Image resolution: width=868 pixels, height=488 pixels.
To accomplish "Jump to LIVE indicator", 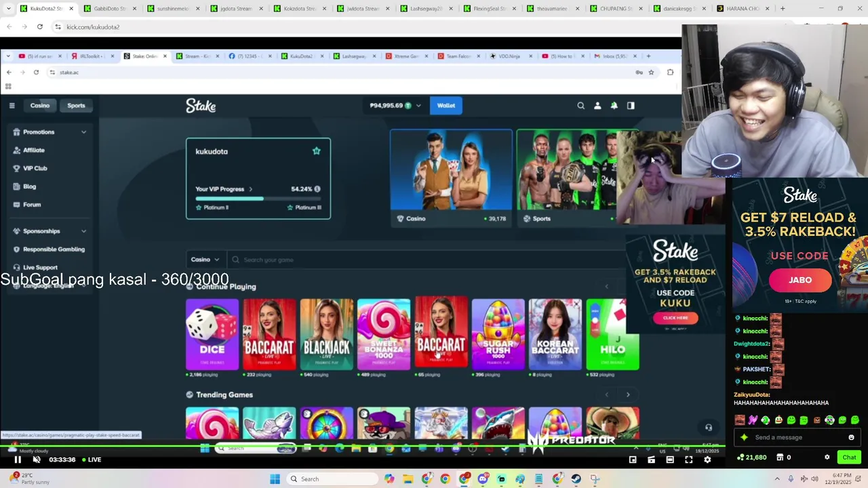I will 92,460.
